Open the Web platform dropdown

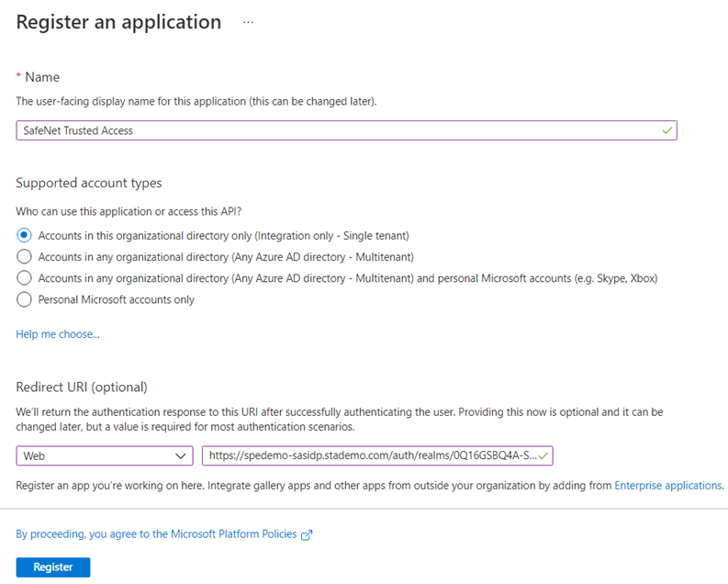(105, 455)
